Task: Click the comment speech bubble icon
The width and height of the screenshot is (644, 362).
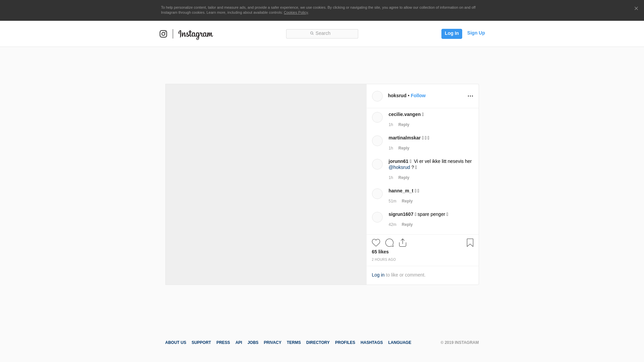Action: (389, 243)
